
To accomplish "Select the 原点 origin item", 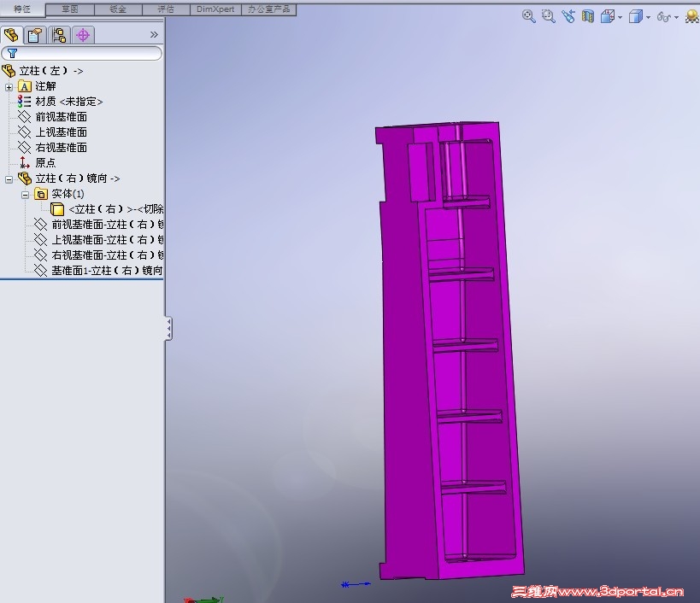I will [37, 163].
